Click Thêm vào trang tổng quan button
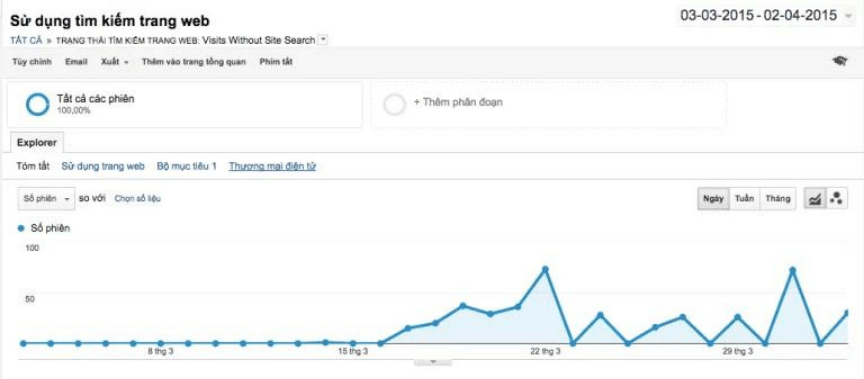Viewport: 864px width, 379px height. pyautogui.click(x=194, y=62)
